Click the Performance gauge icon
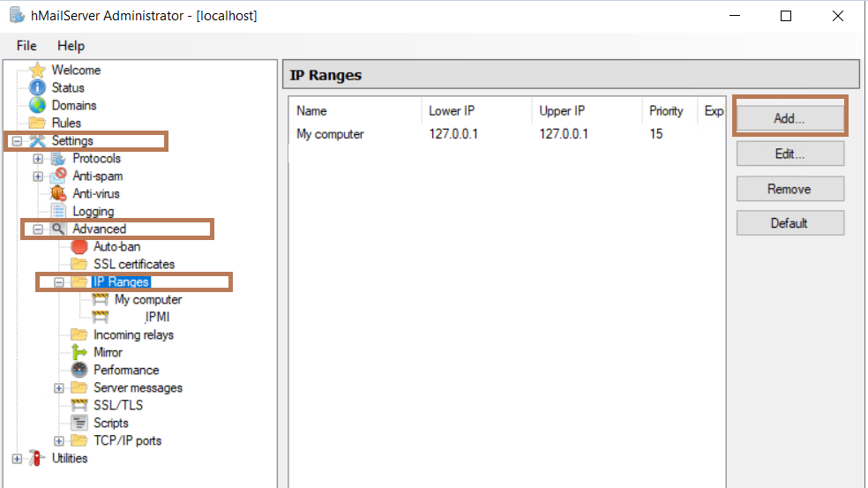The image size is (868, 488). point(79,370)
